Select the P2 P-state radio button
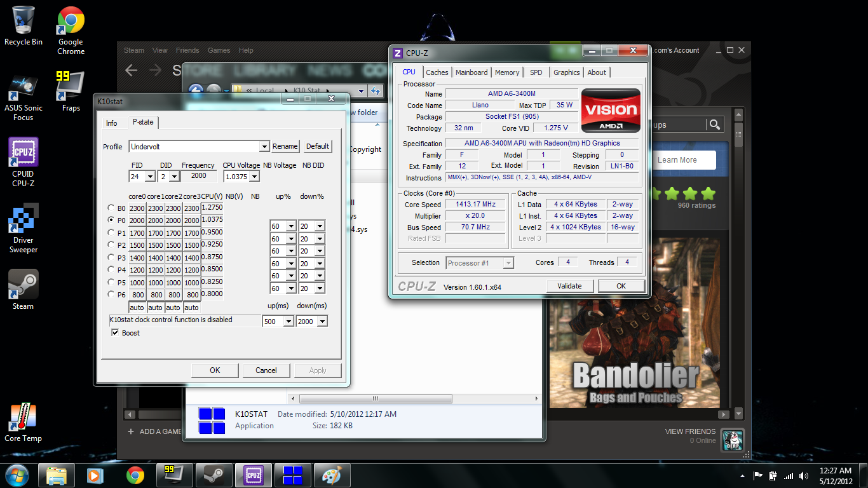The image size is (868, 488). (x=112, y=245)
